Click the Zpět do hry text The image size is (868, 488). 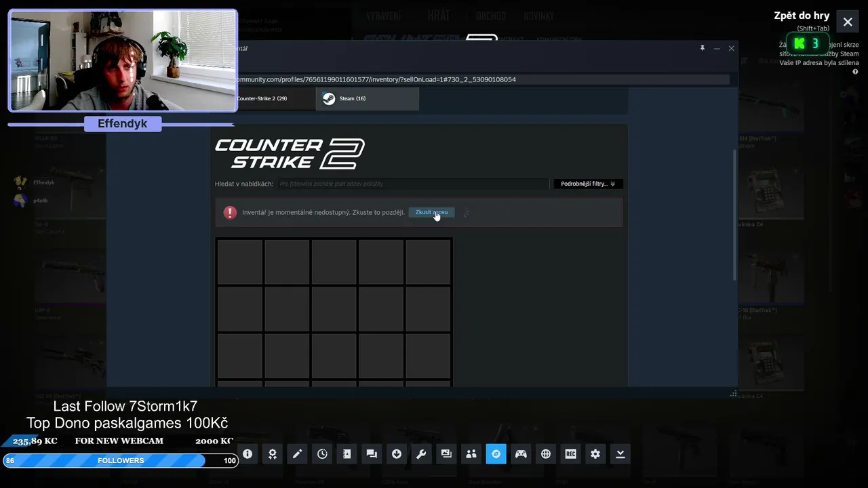802,16
